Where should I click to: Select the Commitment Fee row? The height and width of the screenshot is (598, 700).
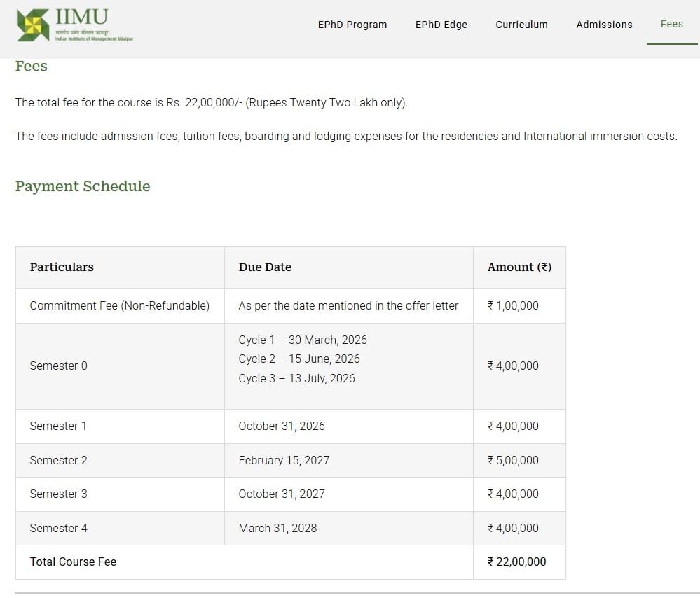tap(119, 305)
